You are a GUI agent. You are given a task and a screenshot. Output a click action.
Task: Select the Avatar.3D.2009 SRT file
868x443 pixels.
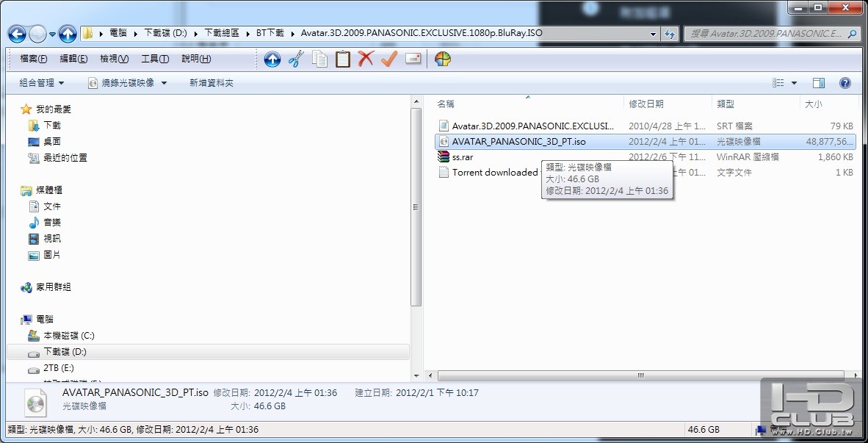[645, 126]
